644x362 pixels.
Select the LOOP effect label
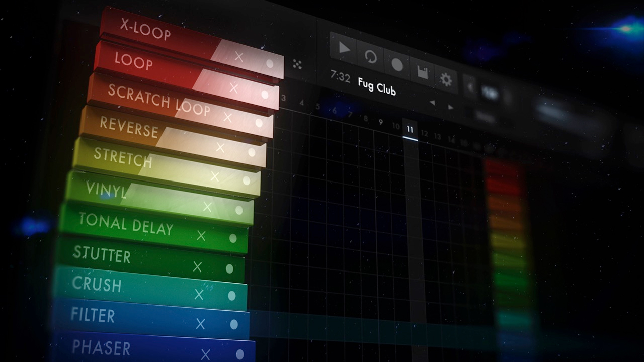[133, 61]
